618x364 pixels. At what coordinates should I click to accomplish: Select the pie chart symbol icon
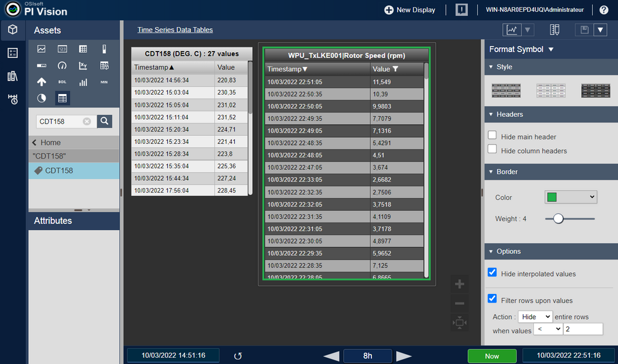[x=41, y=98]
